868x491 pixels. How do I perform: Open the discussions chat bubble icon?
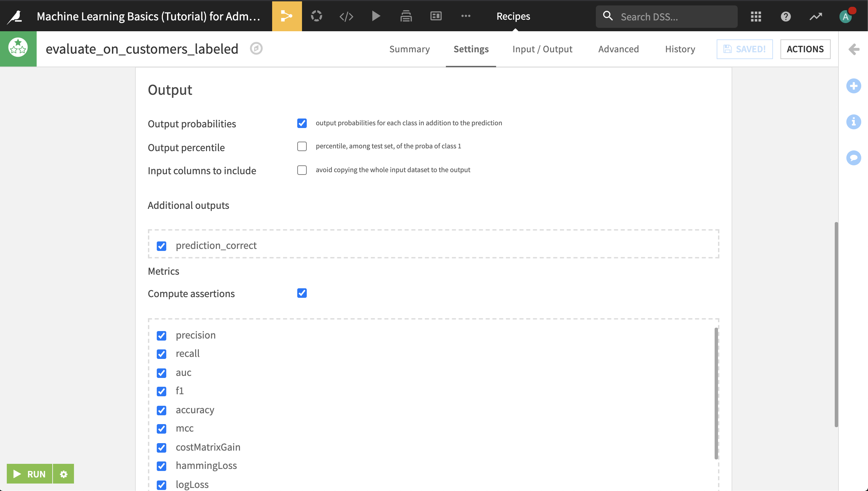pos(853,158)
